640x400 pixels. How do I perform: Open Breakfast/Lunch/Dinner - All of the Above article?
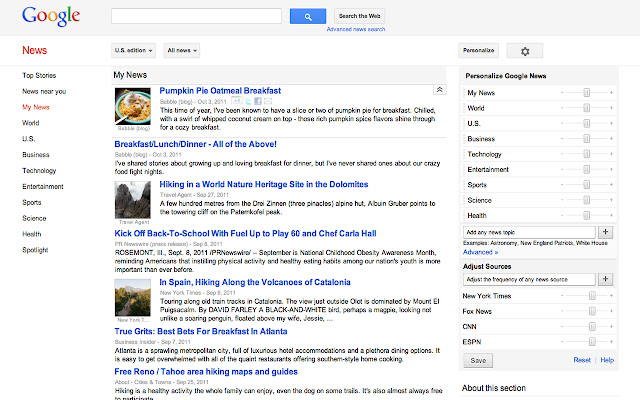(196, 144)
